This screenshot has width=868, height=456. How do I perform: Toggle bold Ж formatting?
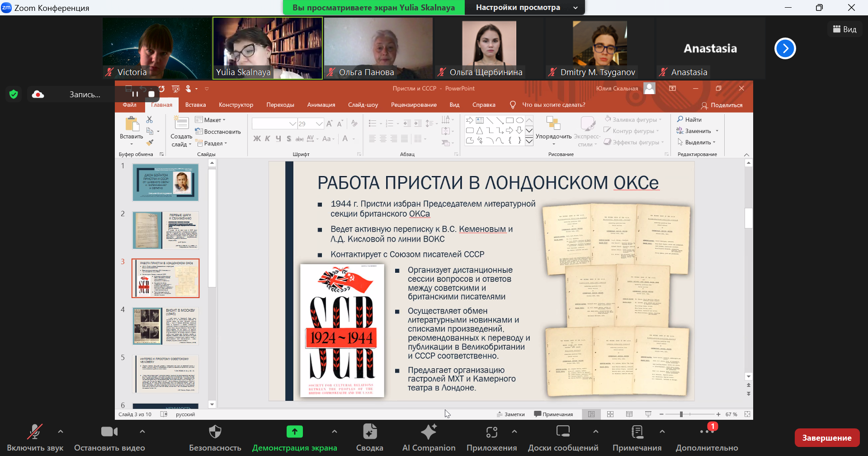257,138
